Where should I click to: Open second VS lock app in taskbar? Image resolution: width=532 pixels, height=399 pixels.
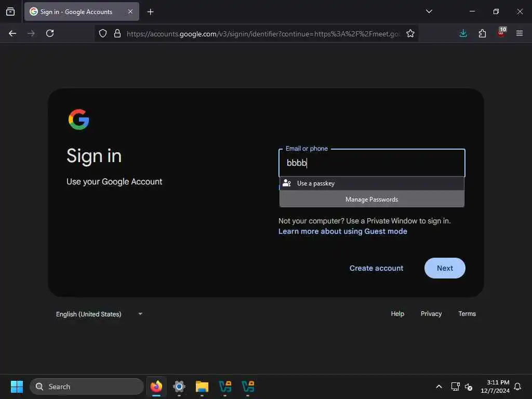248,387
